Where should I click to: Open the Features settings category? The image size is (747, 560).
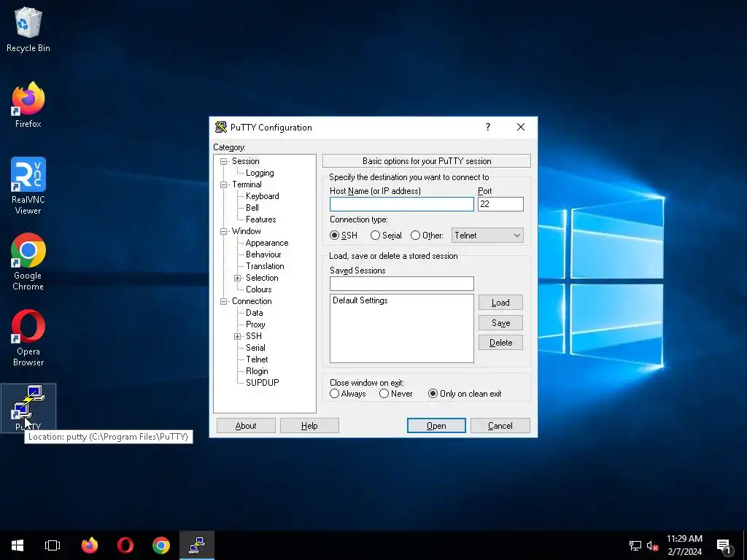260,219
